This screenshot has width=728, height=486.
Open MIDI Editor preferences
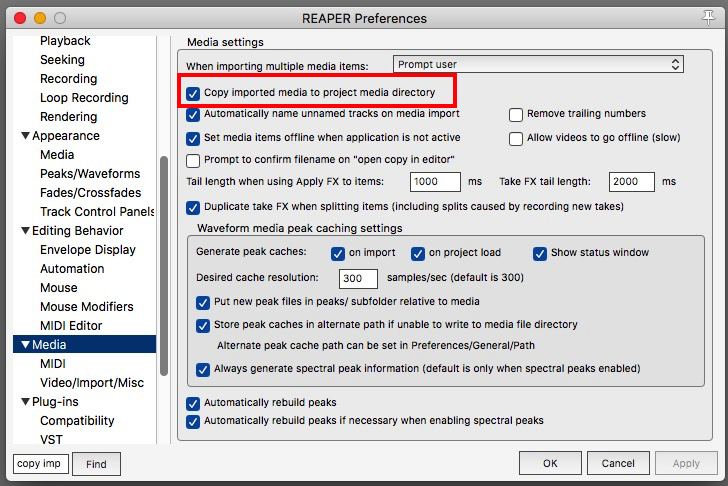click(x=71, y=326)
